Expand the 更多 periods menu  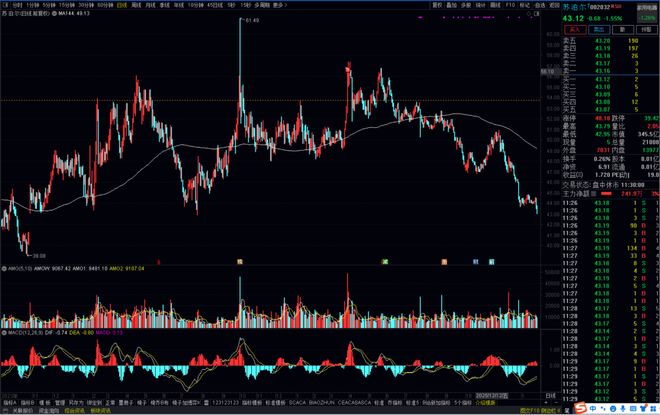coord(278,5)
